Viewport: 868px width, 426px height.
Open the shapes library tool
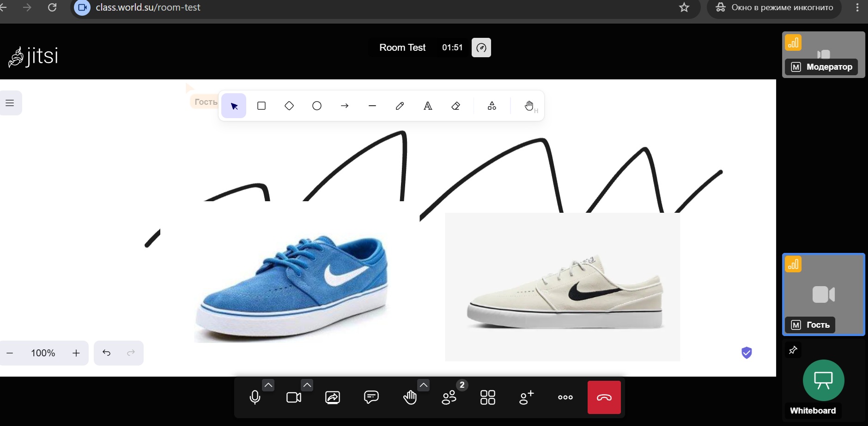point(492,106)
